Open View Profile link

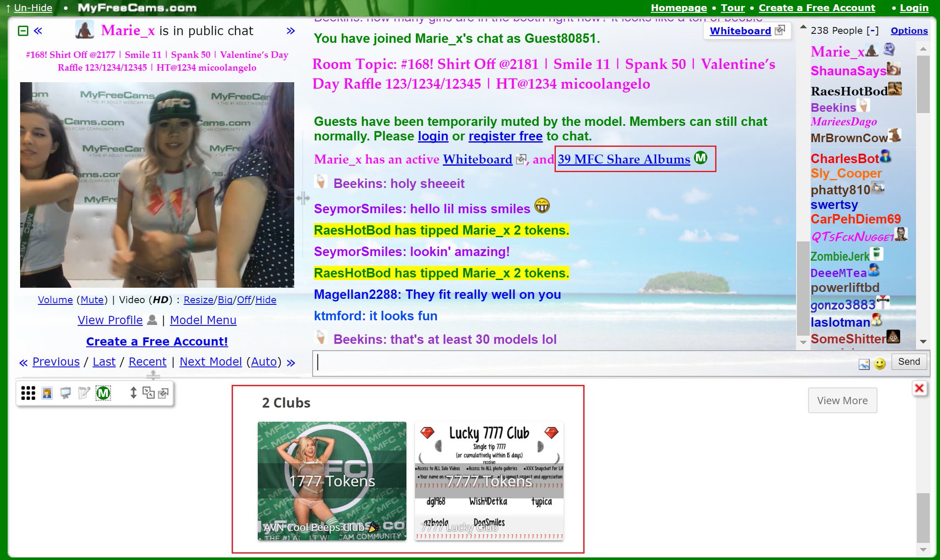pos(110,320)
